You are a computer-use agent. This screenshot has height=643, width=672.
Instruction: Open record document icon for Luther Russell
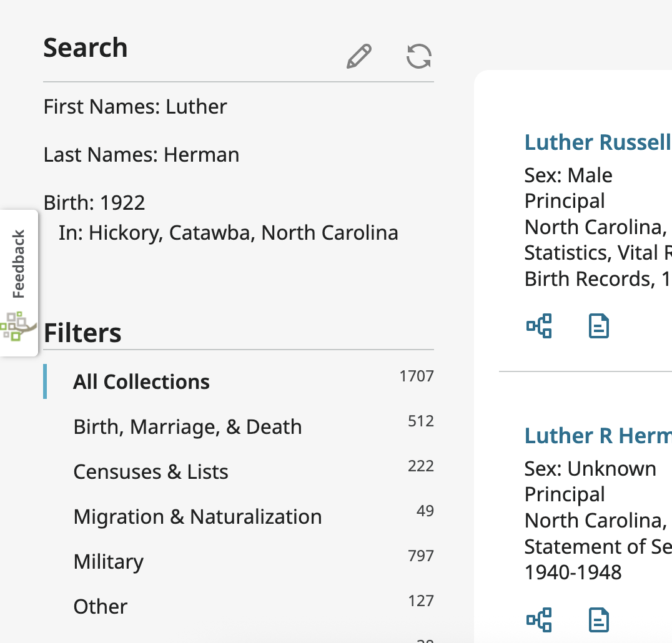[599, 326]
